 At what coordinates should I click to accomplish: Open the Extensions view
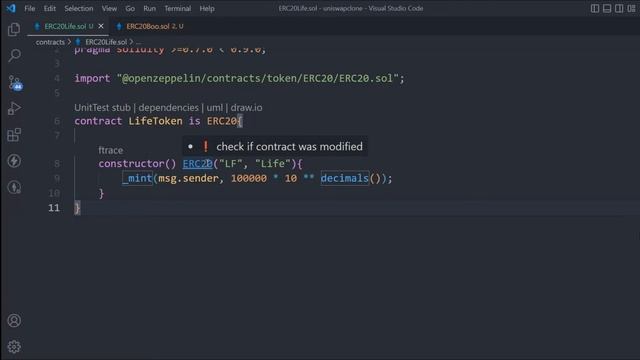pos(14,135)
